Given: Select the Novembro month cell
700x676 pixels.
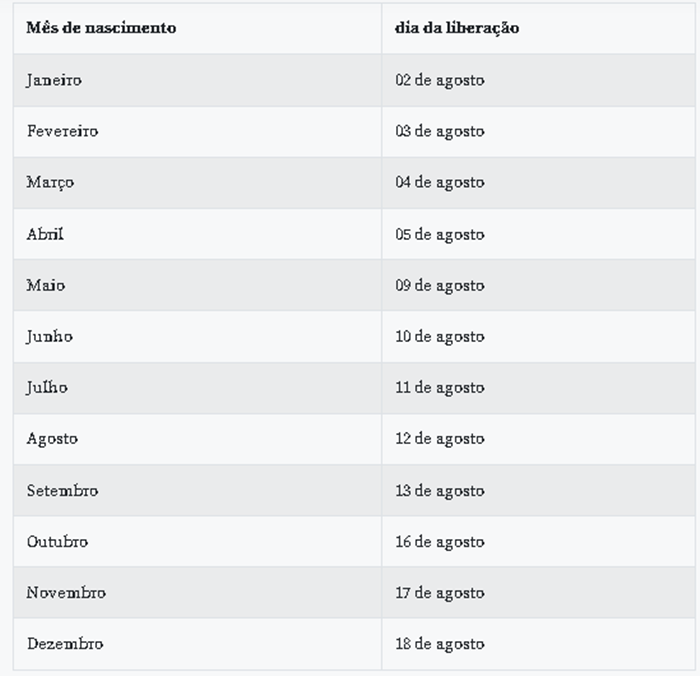Looking at the screenshot, I should pyautogui.click(x=66, y=593).
